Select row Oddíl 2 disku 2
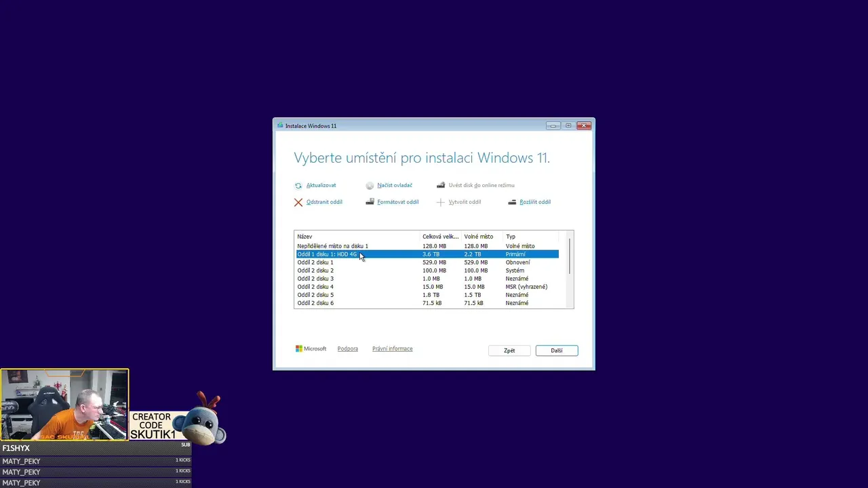 click(x=427, y=270)
